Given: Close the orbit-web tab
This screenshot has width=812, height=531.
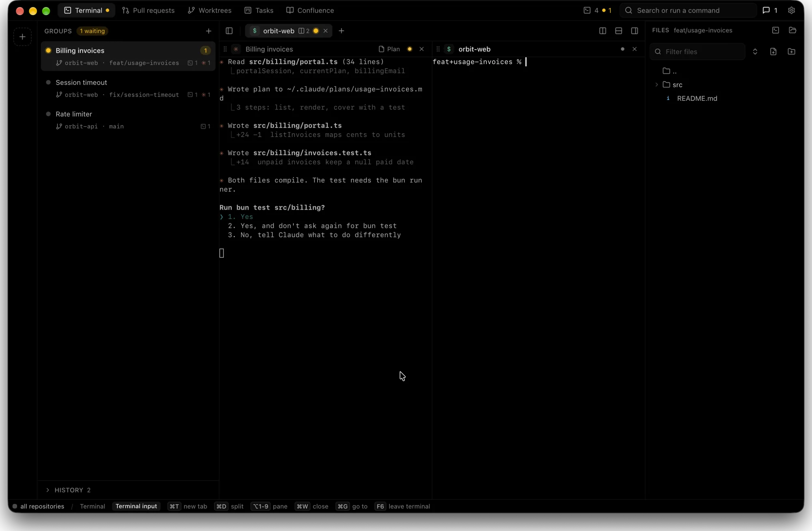Looking at the screenshot, I should click(326, 31).
